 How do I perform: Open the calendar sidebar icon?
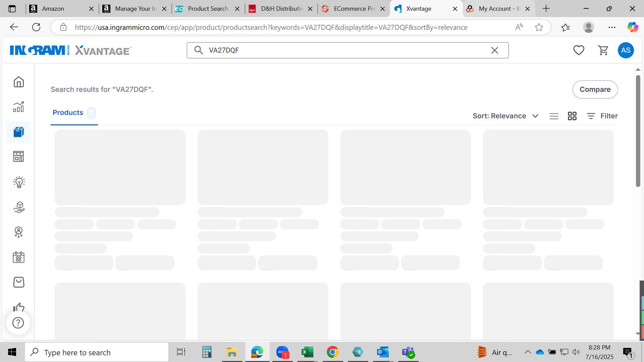pyautogui.click(x=18, y=257)
